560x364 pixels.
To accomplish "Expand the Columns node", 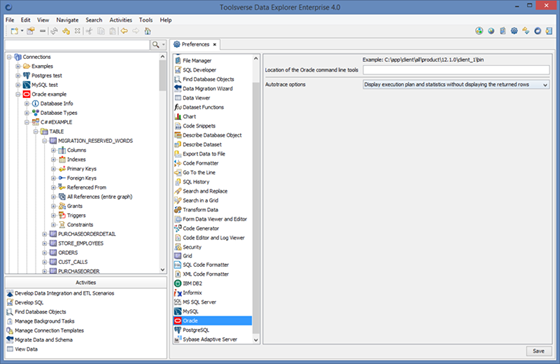I will tap(54, 150).
